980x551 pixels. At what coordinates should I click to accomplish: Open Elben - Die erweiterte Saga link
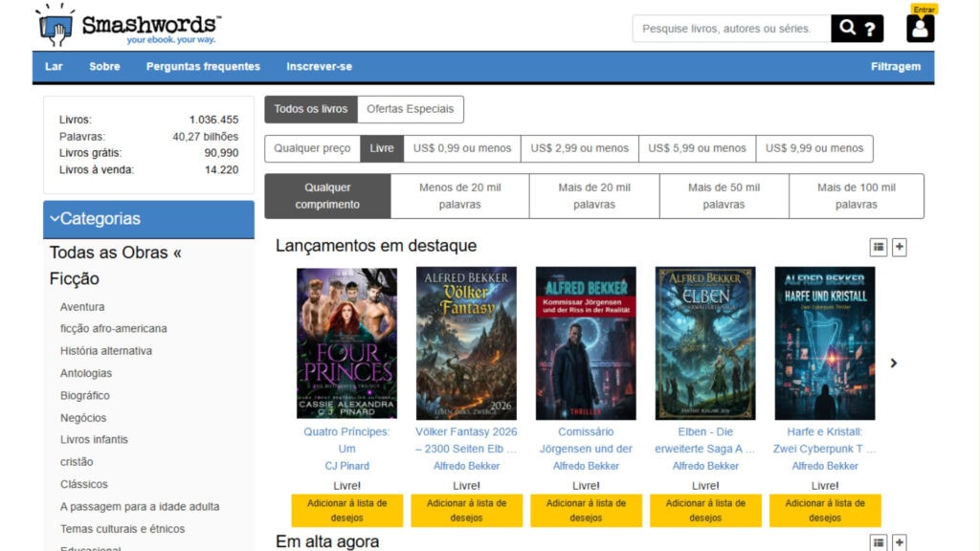click(705, 440)
